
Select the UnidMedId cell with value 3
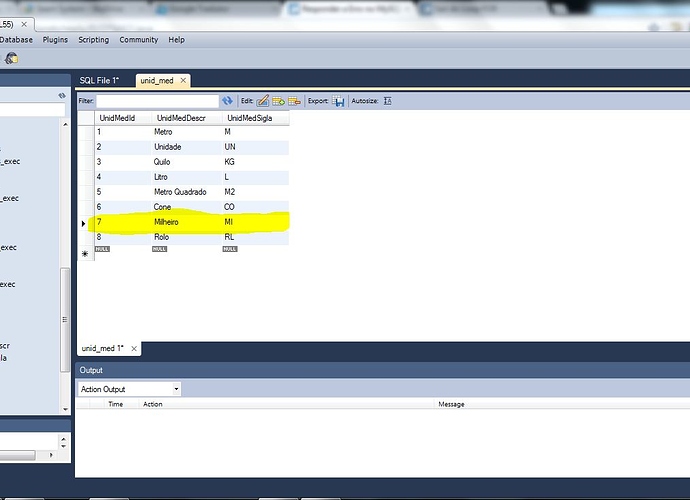click(x=123, y=162)
